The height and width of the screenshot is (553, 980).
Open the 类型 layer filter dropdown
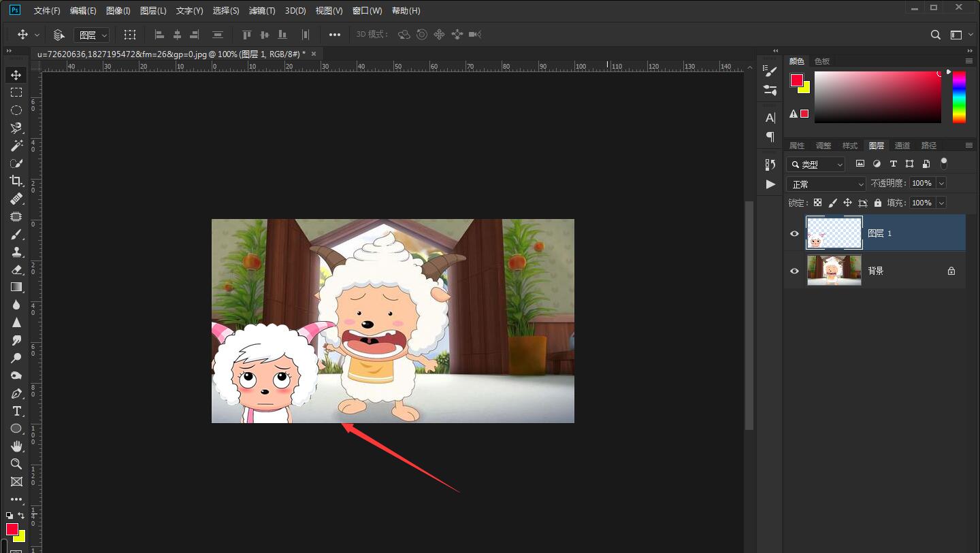coord(816,165)
